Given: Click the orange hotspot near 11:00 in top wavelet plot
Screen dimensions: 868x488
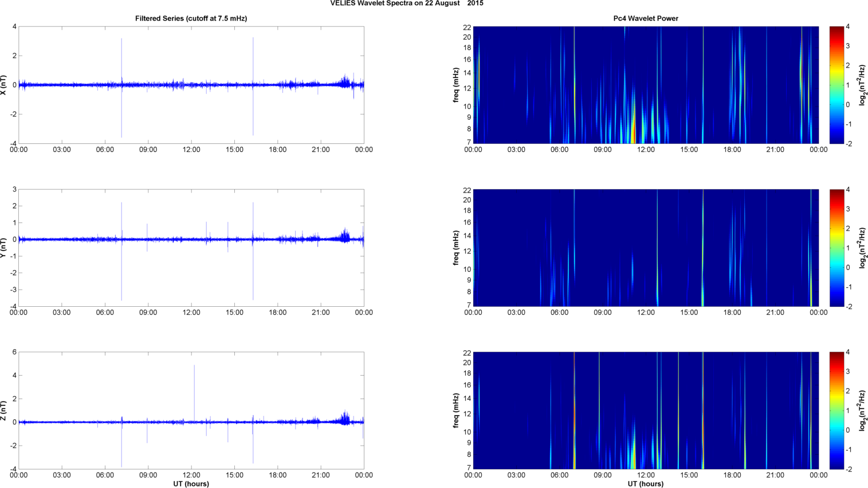Looking at the screenshot, I should 633,132.
